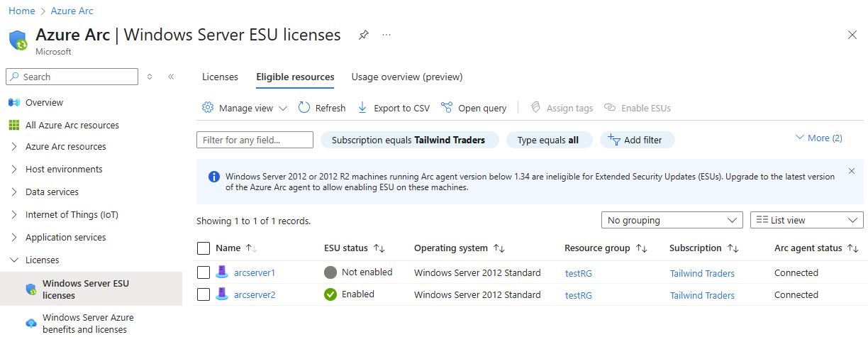The image size is (868, 337).
Task: Select the arcserver1 row checkbox
Action: pyautogui.click(x=204, y=272)
